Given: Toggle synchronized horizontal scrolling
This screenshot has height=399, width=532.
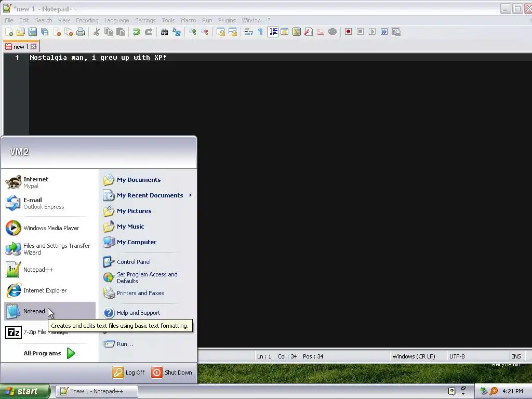Looking at the screenshot, I should point(232,32).
